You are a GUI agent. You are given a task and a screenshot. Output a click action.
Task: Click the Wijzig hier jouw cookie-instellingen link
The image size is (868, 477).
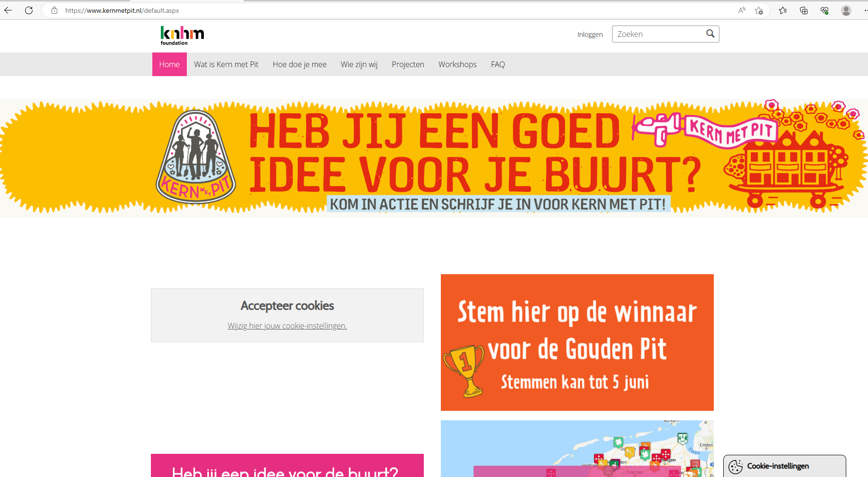click(287, 326)
